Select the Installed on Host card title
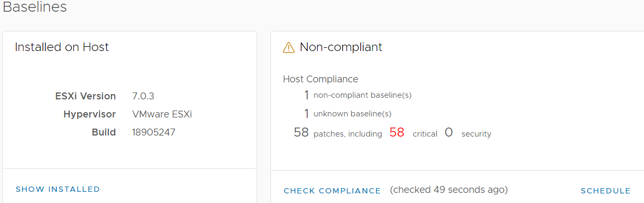The height and width of the screenshot is (203, 644). (62, 47)
